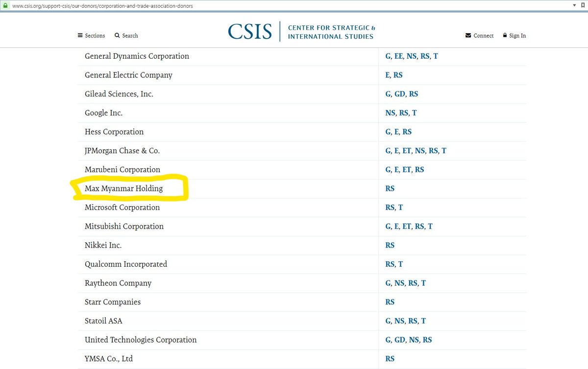Click T code in Qualcomm Incorporated row
The height and width of the screenshot is (369, 588).
(x=400, y=264)
